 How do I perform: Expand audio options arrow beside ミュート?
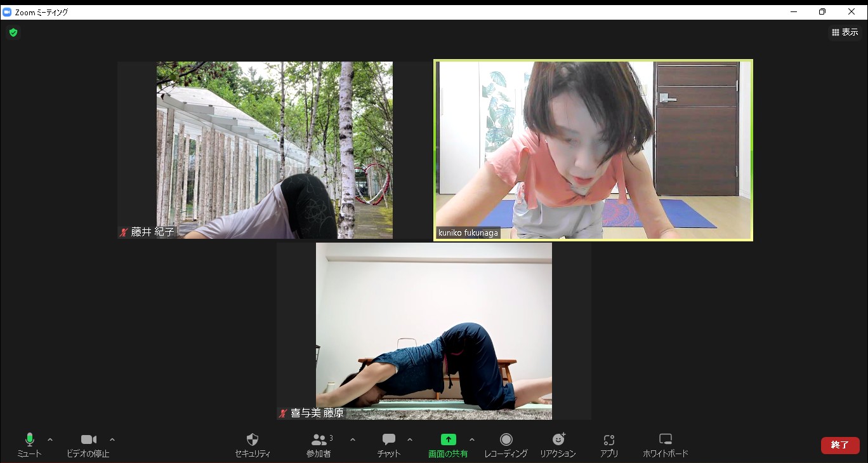(x=50, y=440)
